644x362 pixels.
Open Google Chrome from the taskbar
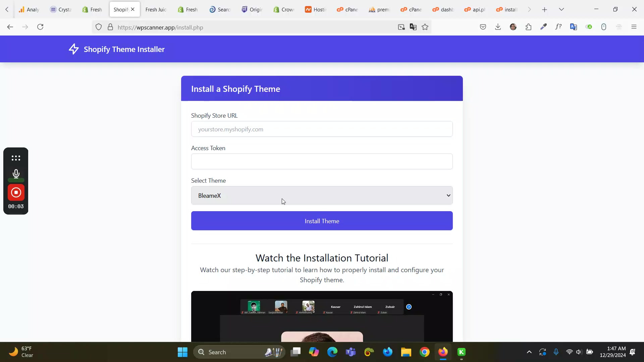[x=425, y=352]
